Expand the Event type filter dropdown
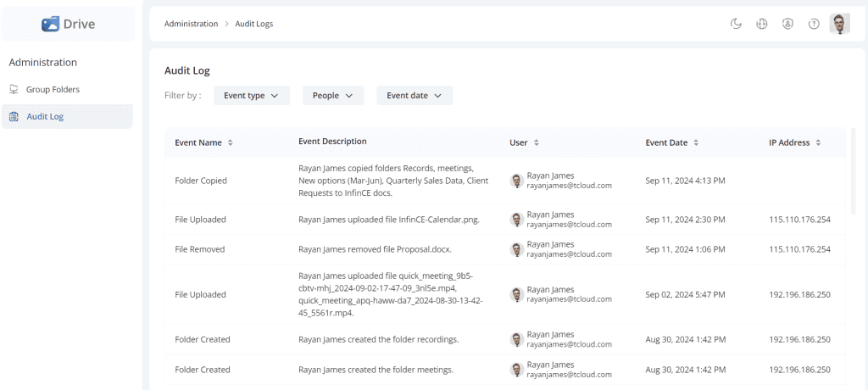Screen dimensions: 868x390 (x=251, y=95)
